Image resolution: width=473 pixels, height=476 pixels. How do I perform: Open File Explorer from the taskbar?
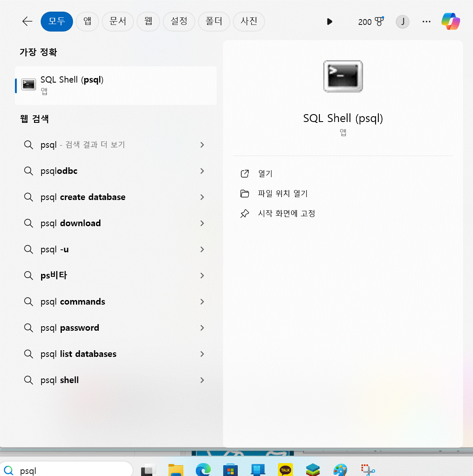pos(176,470)
